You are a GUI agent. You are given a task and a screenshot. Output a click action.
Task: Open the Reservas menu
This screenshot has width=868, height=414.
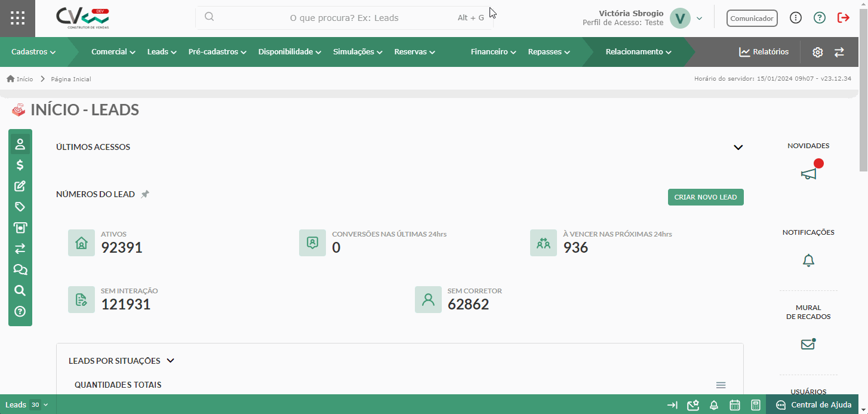point(414,52)
